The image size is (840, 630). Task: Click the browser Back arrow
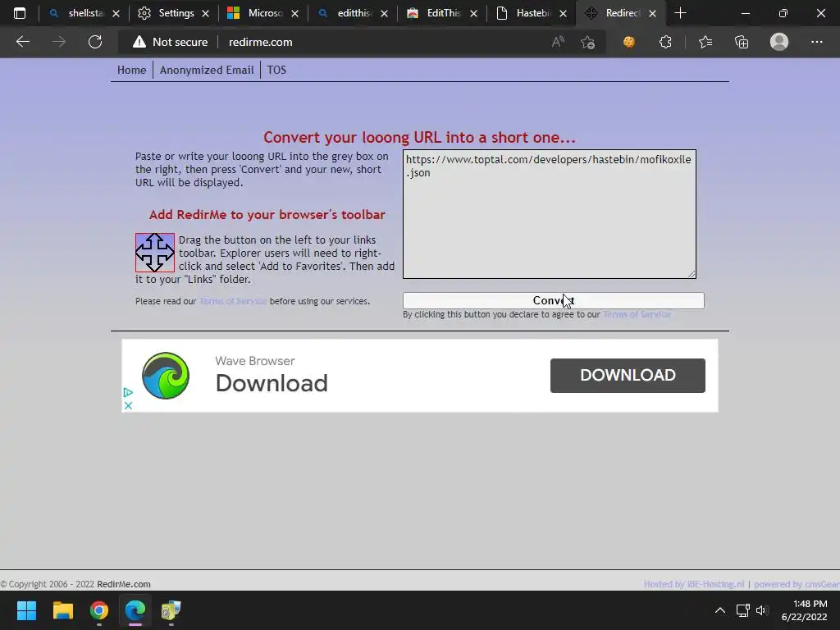pyautogui.click(x=22, y=42)
